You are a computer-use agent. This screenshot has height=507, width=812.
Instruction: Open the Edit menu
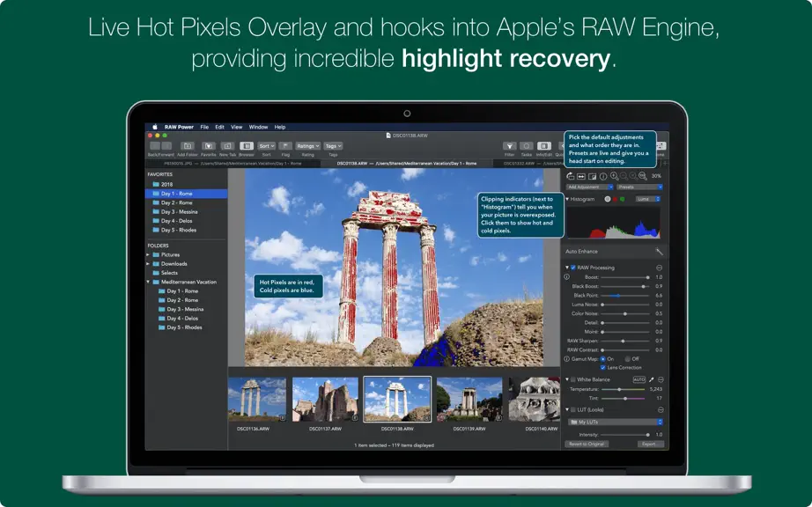[219, 127]
